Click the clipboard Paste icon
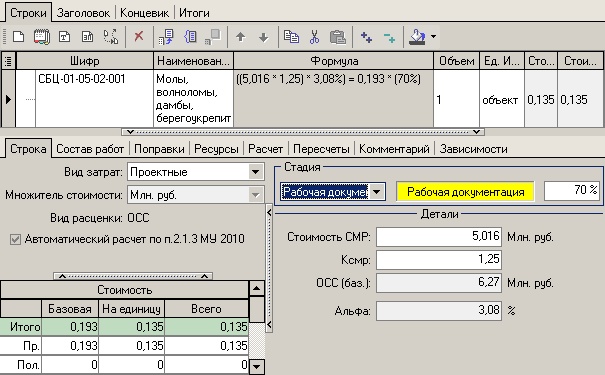Screen dimensions: 605x375 tap(338, 37)
